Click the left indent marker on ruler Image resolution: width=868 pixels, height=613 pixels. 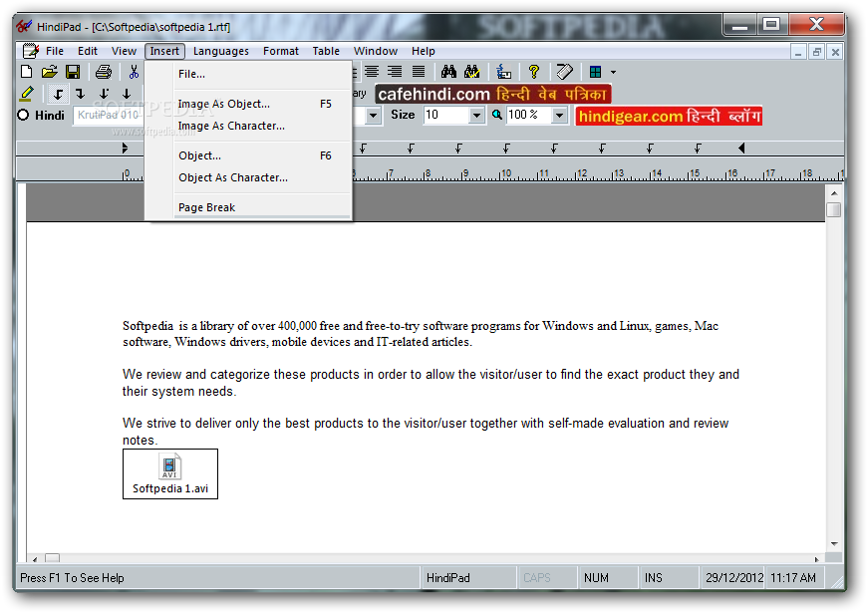(x=126, y=148)
